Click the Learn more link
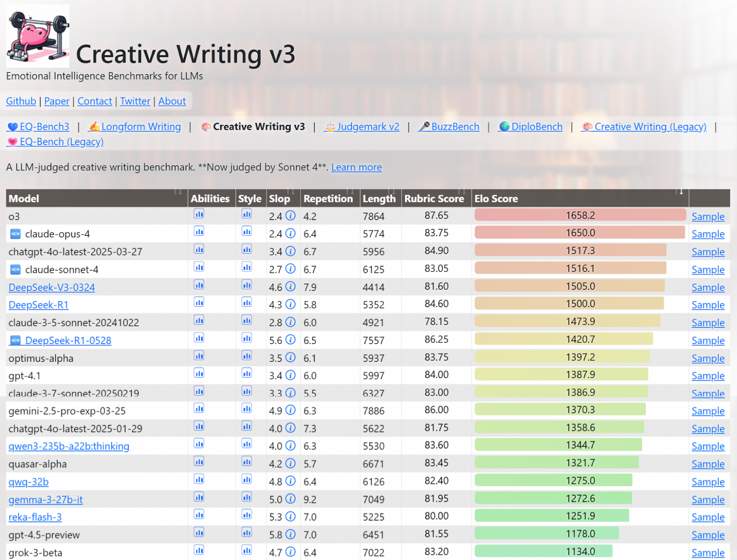Viewport: 737px width, 560px height. point(357,167)
